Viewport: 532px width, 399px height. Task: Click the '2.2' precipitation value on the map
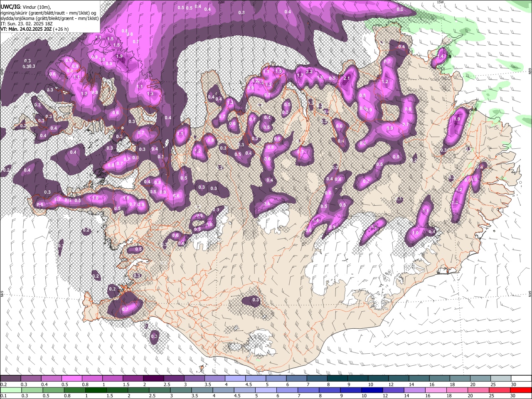pyautogui.click(x=309, y=71)
